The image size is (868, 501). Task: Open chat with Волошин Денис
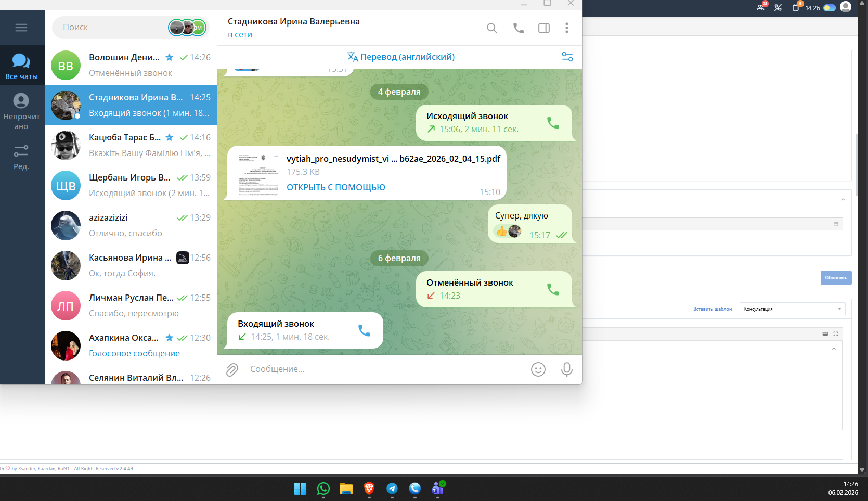click(x=131, y=66)
